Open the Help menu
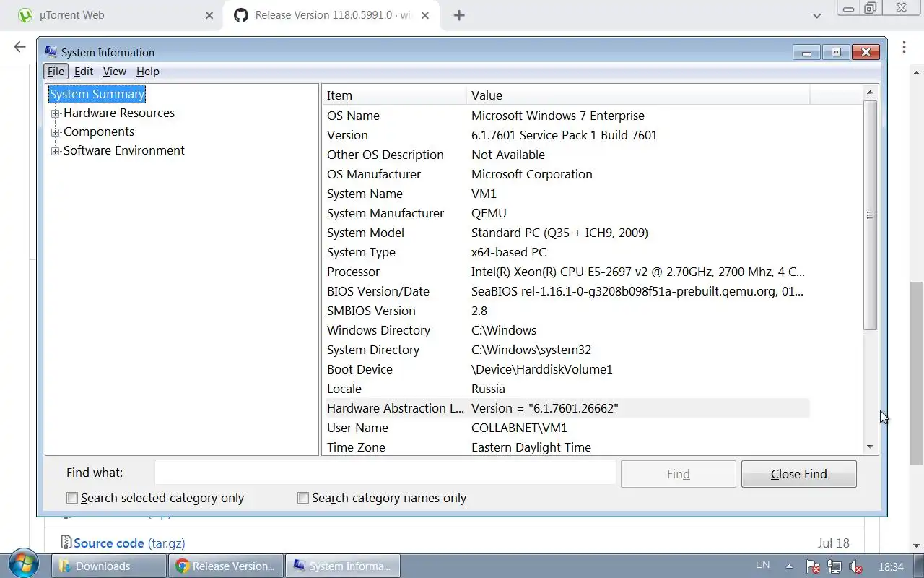The width and height of the screenshot is (924, 578). pyautogui.click(x=148, y=71)
